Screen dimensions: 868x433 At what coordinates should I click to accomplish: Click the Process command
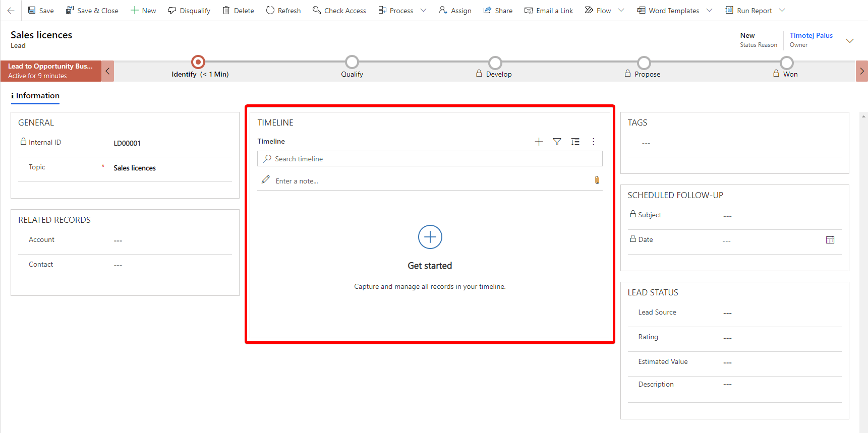tap(396, 10)
